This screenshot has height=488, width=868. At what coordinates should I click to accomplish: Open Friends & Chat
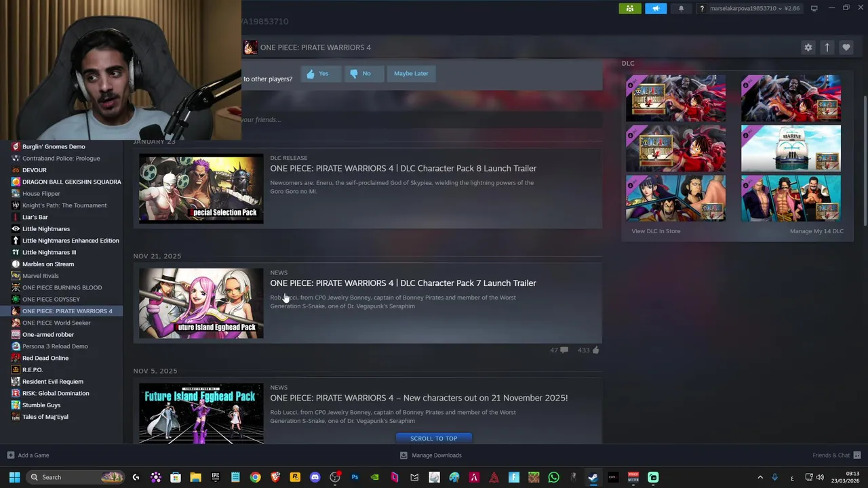tap(836, 455)
